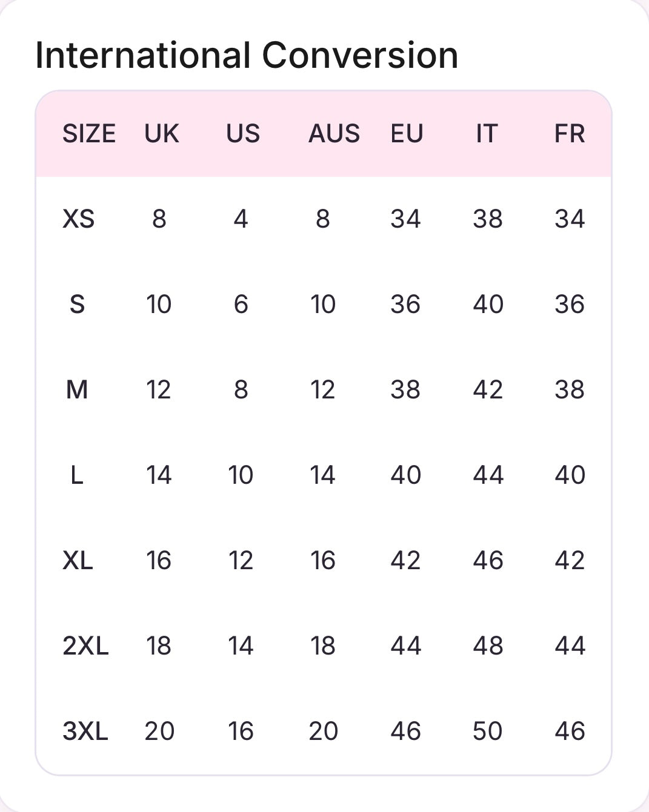Select the UK column header
This screenshot has height=812, width=649.
coord(161,134)
